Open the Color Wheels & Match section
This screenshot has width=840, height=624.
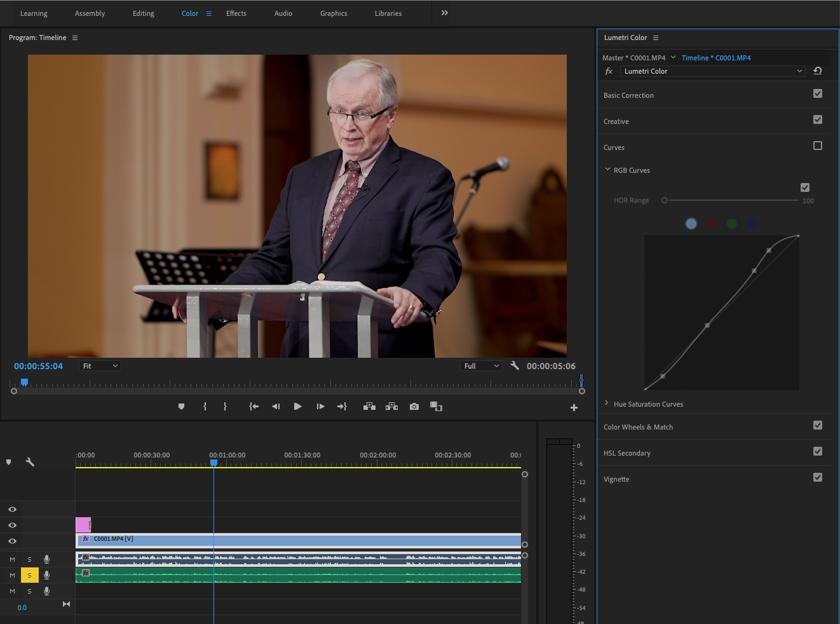(638, 427)
